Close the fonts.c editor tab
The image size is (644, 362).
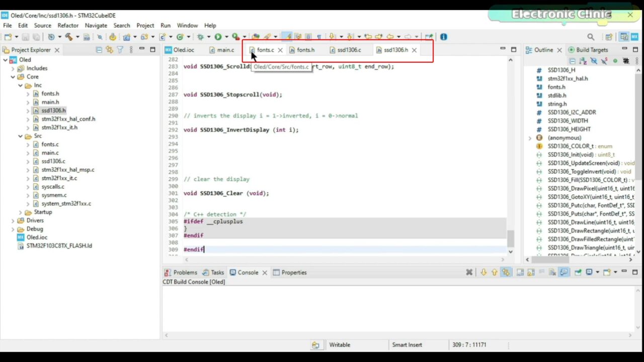coord(280,50)
